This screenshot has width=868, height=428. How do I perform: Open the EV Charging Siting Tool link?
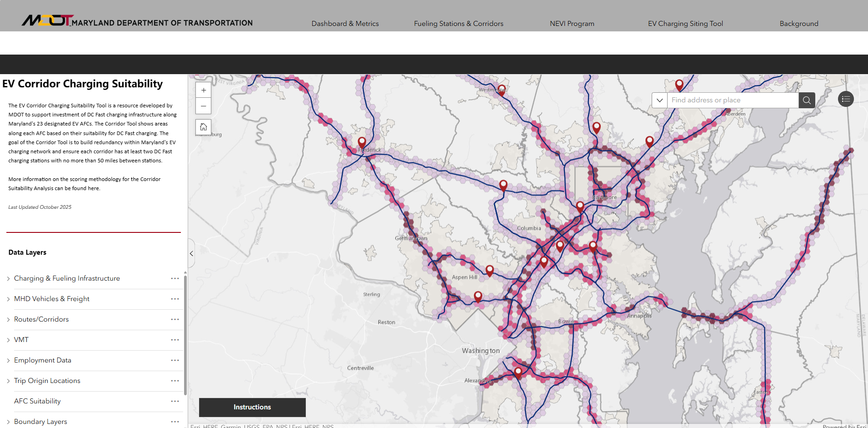click(685, 24)
